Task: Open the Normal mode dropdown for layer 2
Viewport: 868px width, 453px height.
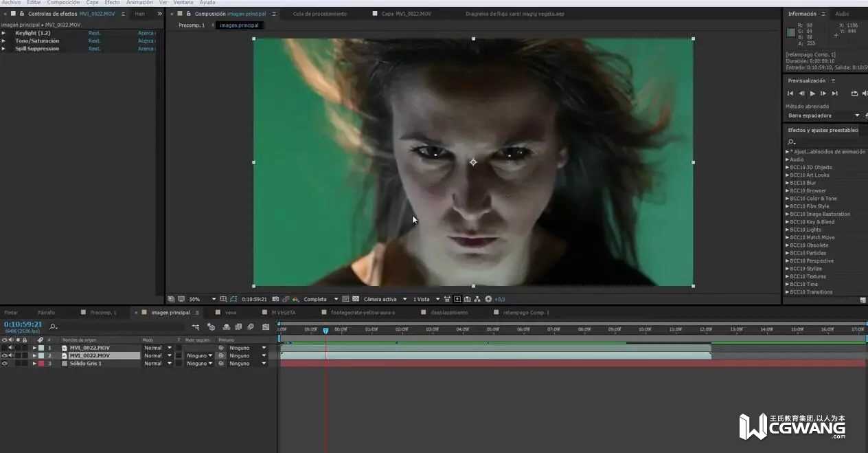Action: click(158, 355)
